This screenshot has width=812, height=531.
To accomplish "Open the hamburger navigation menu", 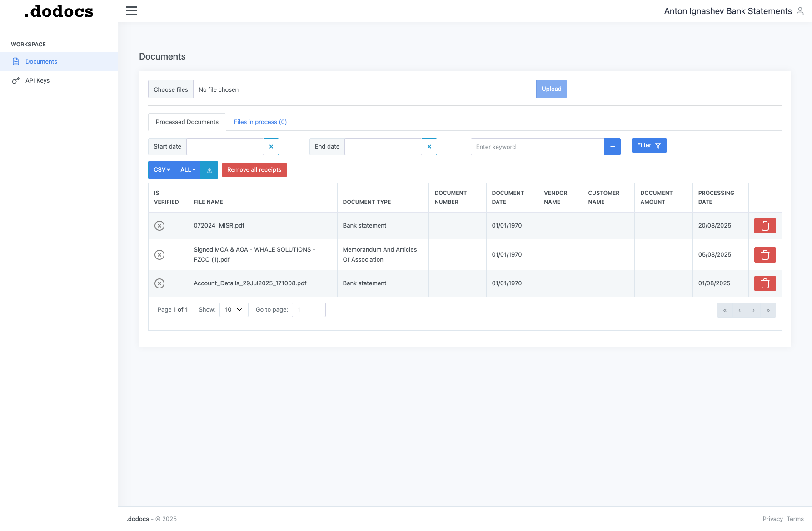I will [131, 10].
